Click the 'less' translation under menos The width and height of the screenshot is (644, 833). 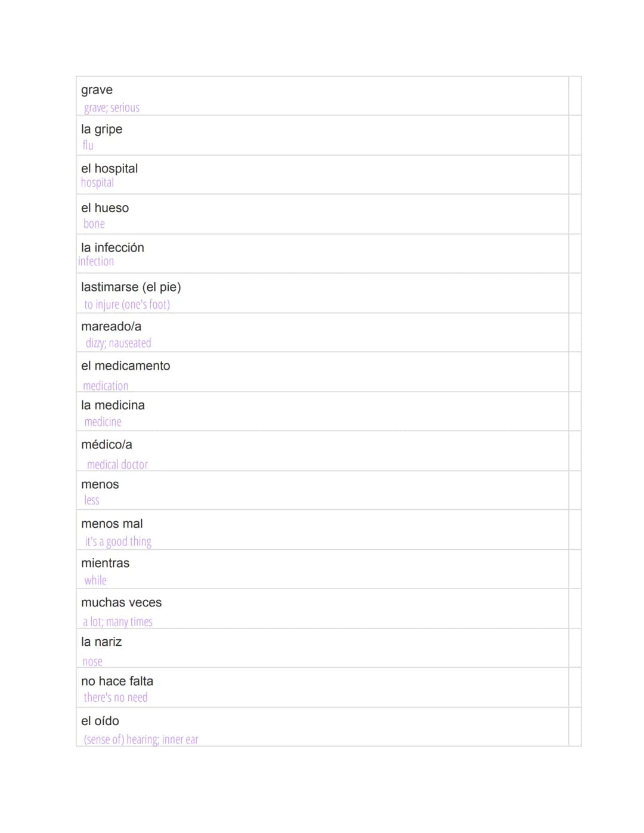point(92,500)
